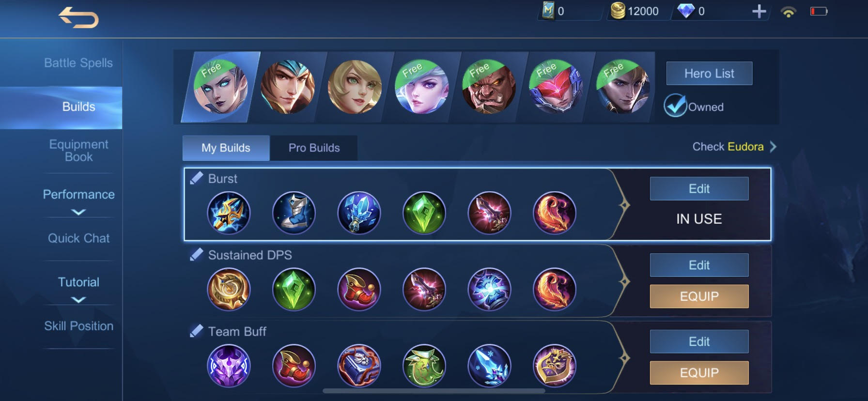
Task: Edit the Team Buff build
Action: tap(699, 341)
